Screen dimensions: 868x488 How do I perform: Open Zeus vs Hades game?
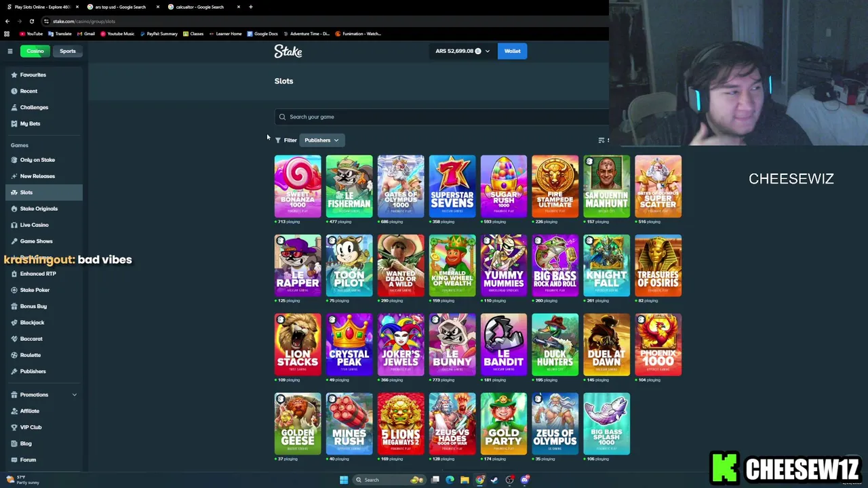tap(452, 424)
